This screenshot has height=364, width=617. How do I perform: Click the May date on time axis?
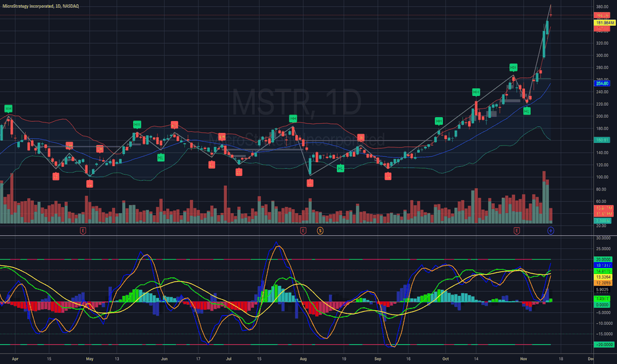[x=90, y=359]
